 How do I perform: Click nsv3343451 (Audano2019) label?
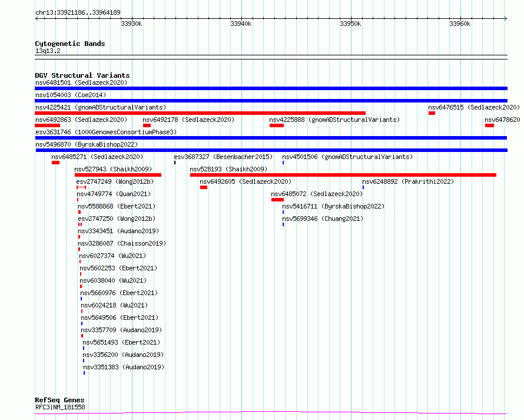(x=118, y=231)
